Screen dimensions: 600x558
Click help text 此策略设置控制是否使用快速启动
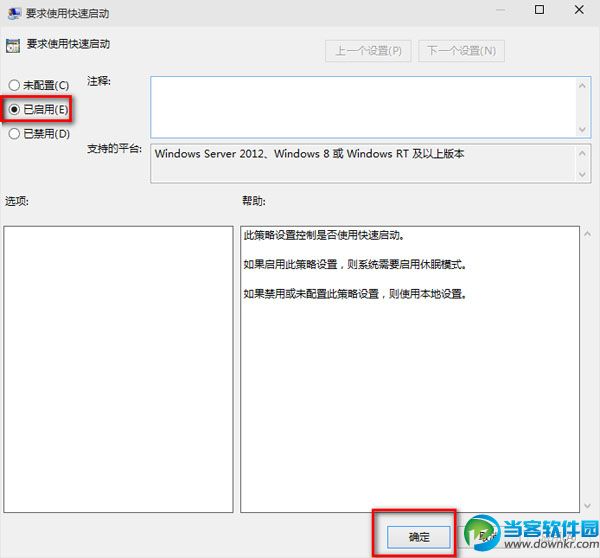click(x=324, y=235)
